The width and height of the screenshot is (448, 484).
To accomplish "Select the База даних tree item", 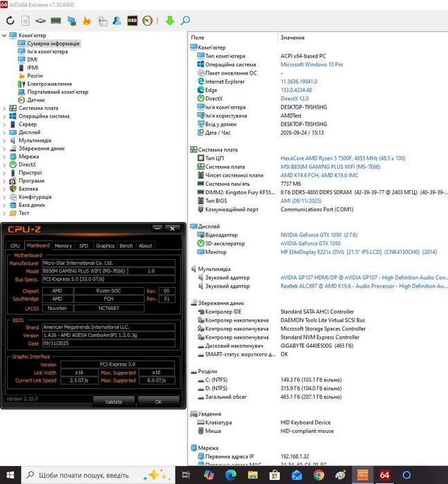I will click(x=32, y=205).
